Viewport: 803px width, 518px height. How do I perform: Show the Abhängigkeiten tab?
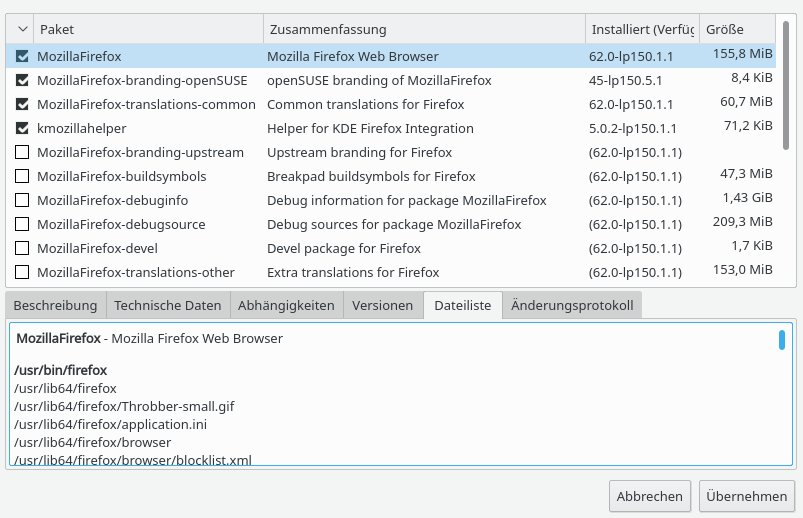[x=287, y=305]
